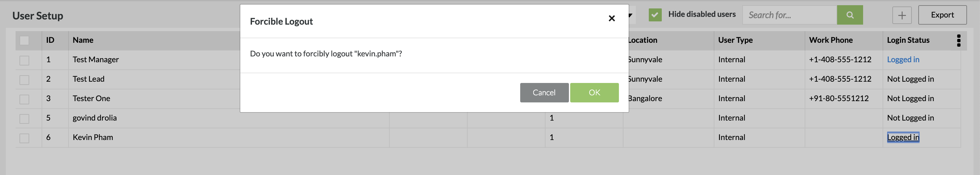Click the plus icon to add user
Image resolution: width=980 pixels, height=175 pixels.
902,15
